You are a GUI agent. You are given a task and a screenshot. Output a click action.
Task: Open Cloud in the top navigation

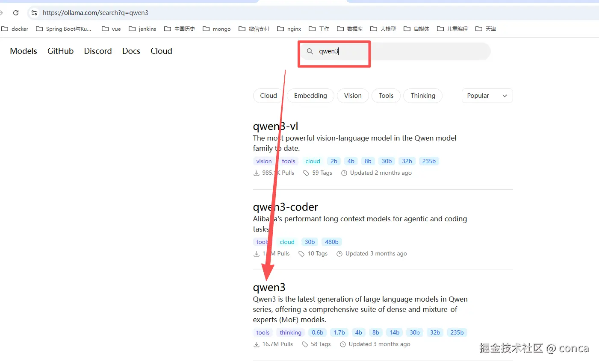(x=161, y=51)
